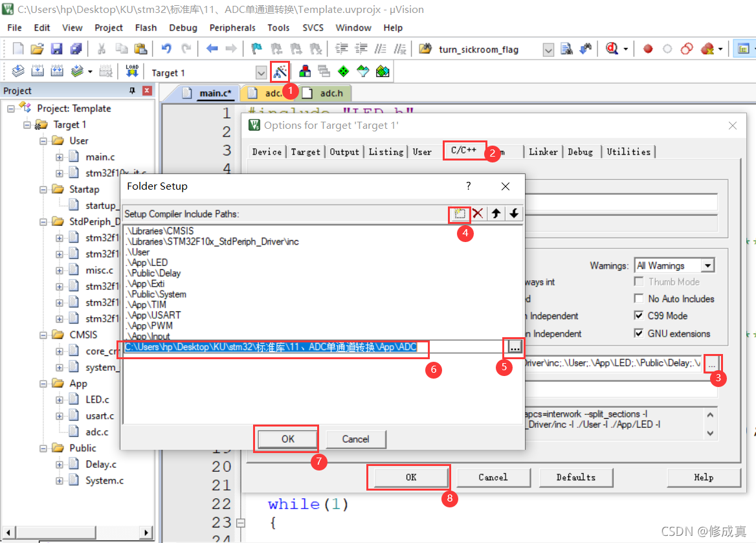Select Delay.c file in project tree

tap(101, 465)
